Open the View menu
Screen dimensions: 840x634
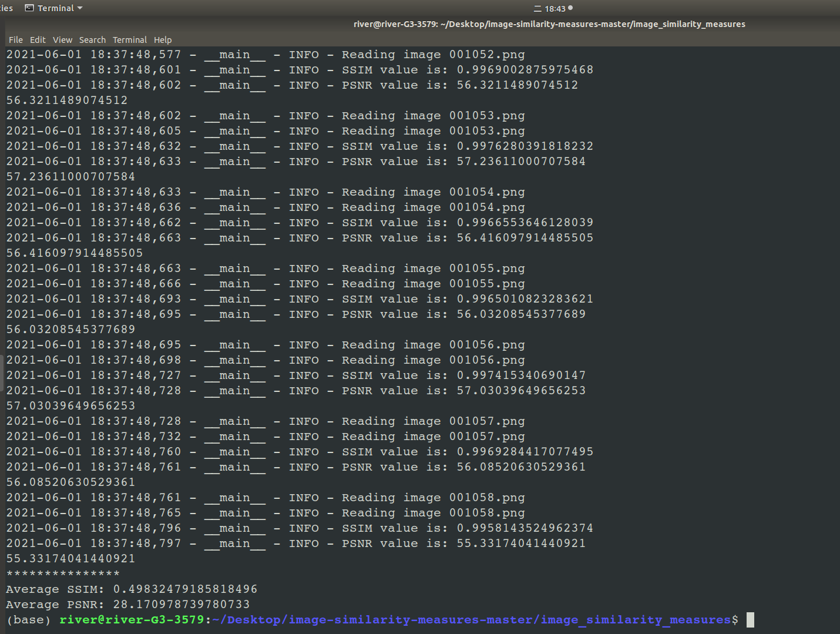[62, 40]
